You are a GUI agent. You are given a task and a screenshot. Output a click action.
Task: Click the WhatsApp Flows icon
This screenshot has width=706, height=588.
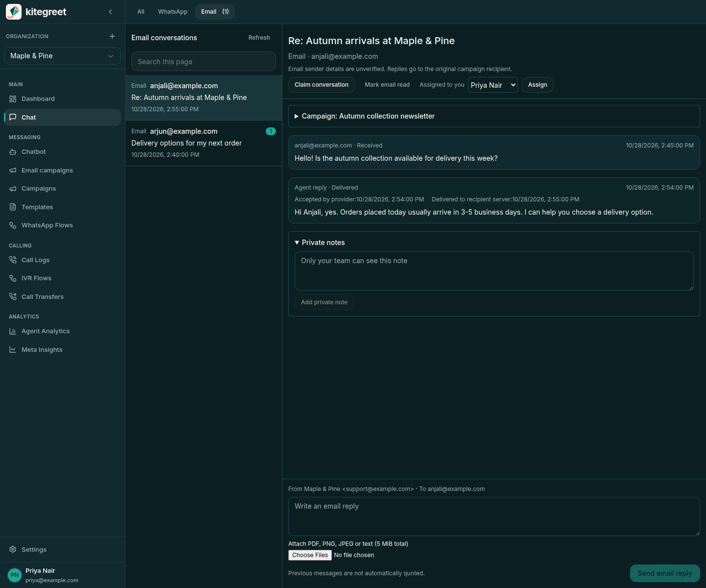13,225
